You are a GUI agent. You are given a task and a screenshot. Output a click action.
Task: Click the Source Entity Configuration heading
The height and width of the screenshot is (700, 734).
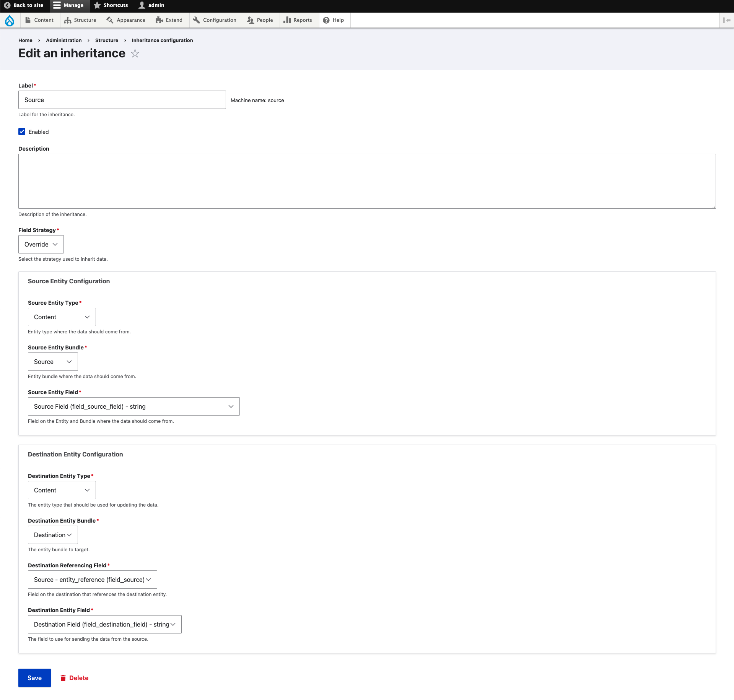(69, 281)
